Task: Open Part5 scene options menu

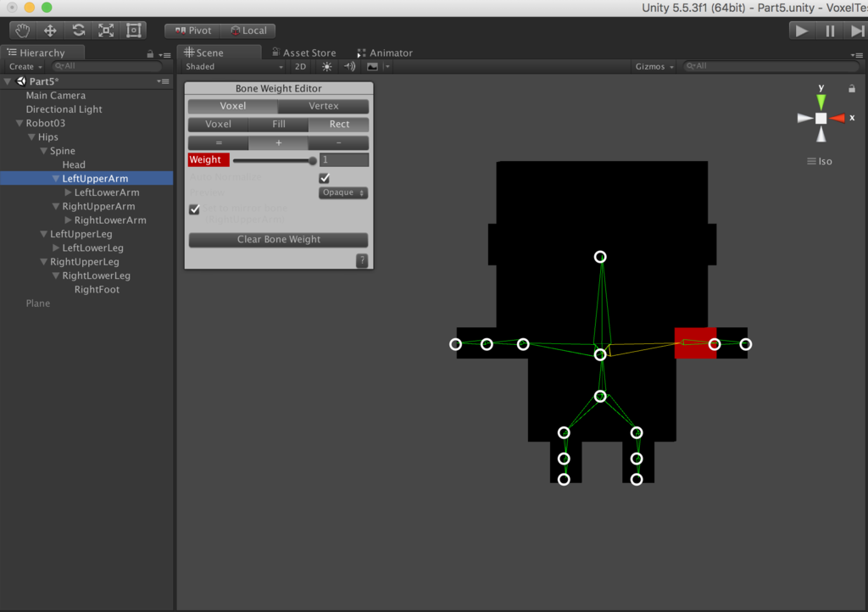Action: pyautogui.click(x=163, y=81)
